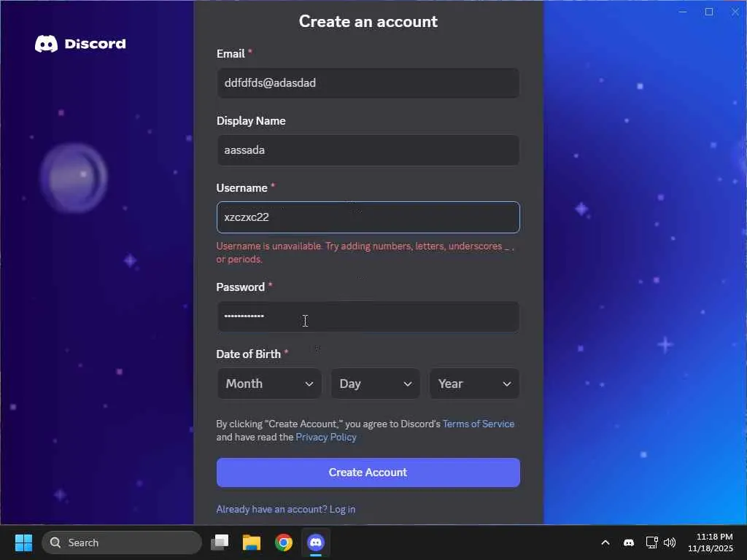This screenshot has width=747, height=560.
Task: Minimize the Discord window
Action: point(683,12)
